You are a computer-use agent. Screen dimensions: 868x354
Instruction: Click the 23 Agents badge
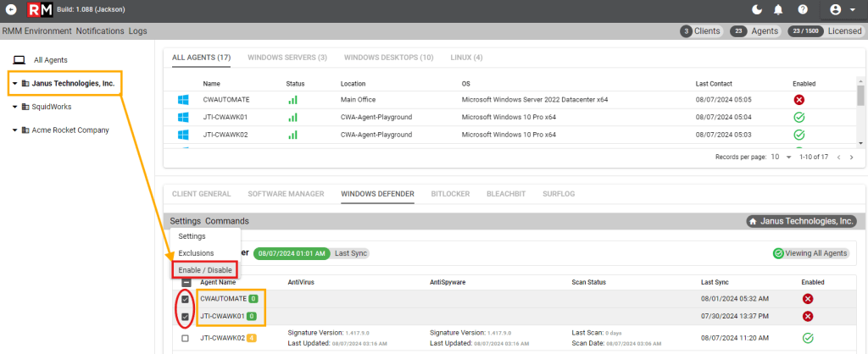(755, 31)
